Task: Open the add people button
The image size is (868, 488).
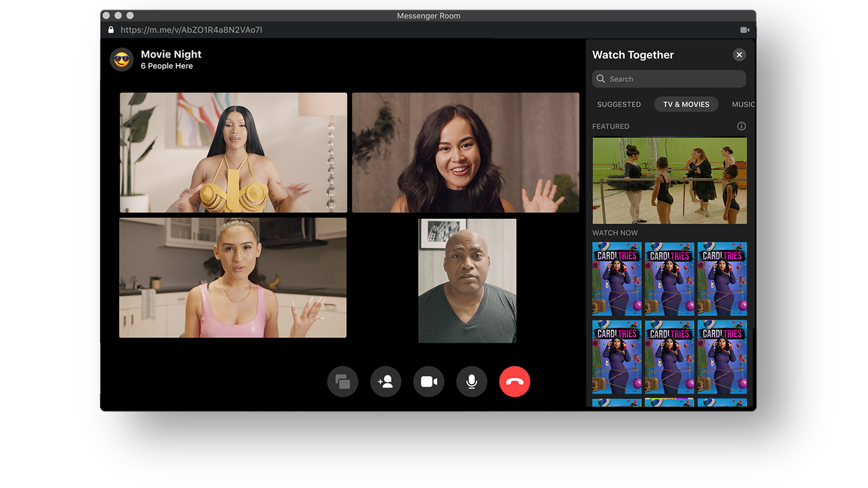Action: click(x=386, y=382)
